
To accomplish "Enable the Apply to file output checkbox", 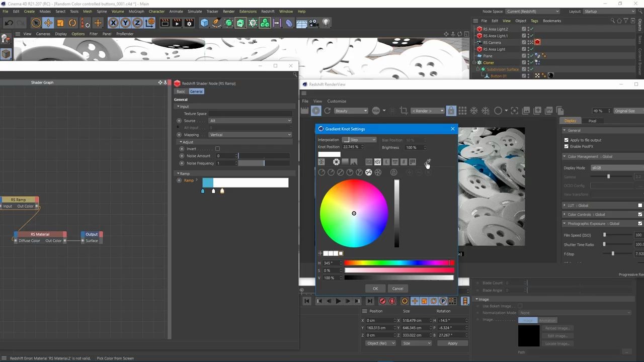I will [567, 140].
